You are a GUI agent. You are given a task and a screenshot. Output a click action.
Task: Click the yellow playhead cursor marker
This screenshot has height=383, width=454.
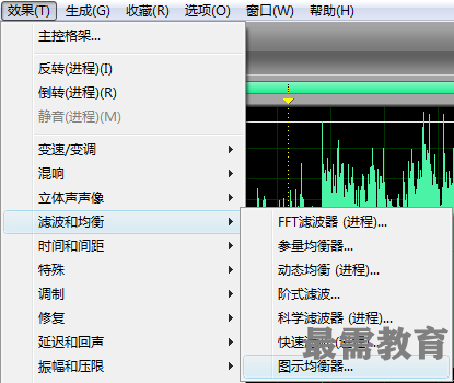click(288, 100)
